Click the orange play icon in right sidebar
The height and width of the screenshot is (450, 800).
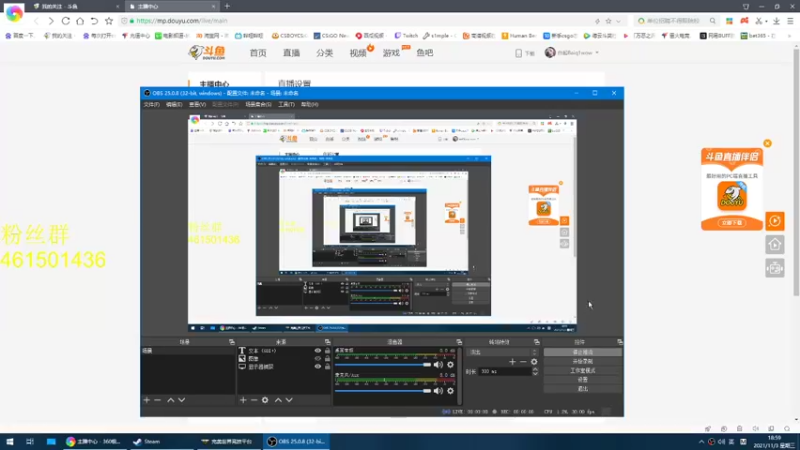[775, 221]
